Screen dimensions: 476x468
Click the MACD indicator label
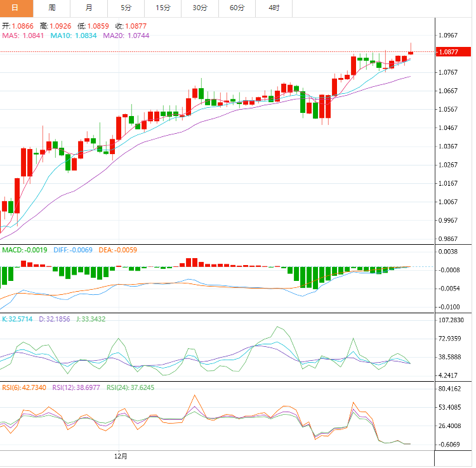(x=25, y=250)
